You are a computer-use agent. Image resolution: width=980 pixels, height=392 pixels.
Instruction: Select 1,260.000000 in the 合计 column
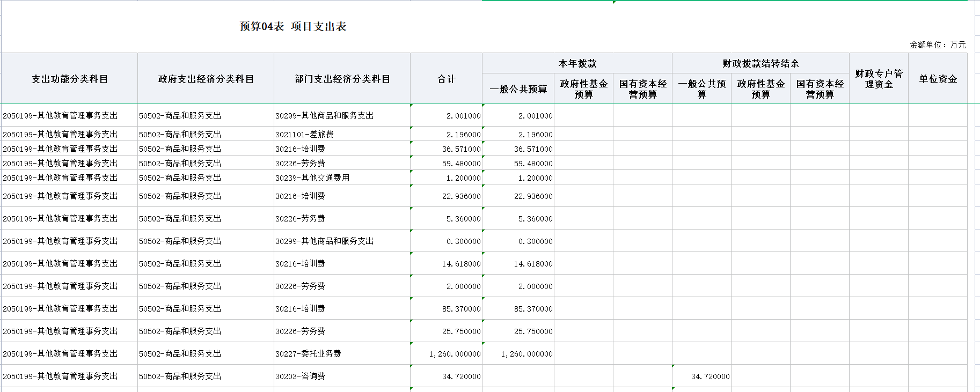(455, 354)
